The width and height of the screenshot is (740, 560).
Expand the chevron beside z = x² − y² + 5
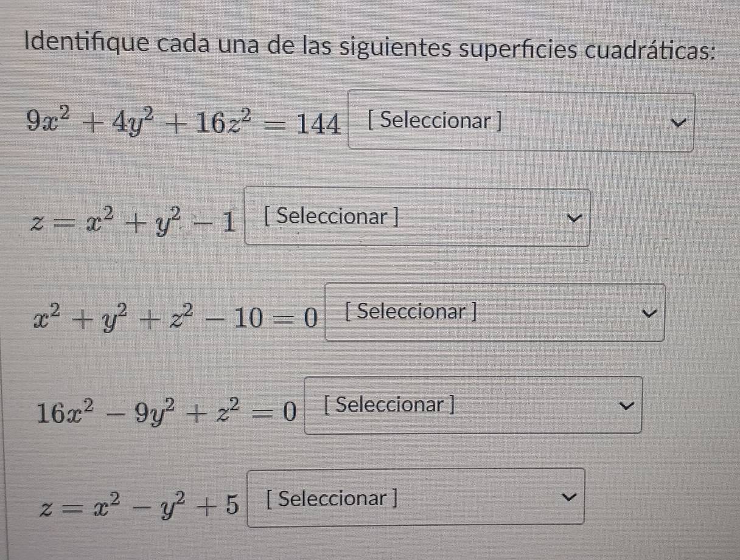point(566,499)
